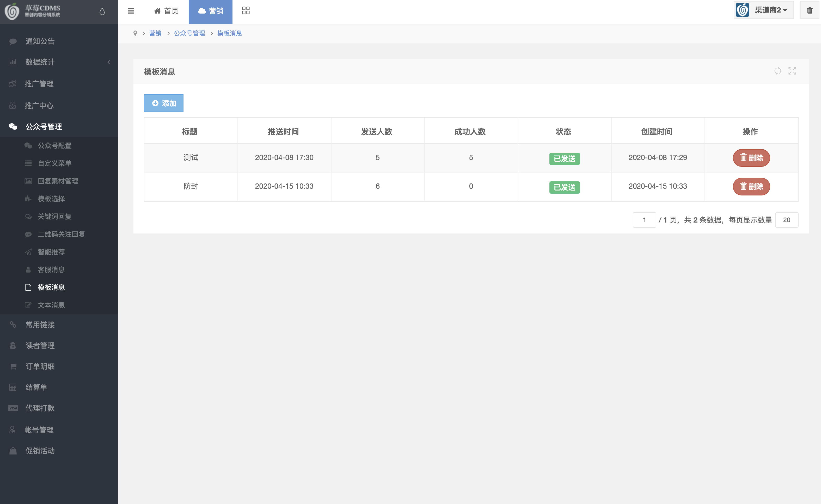
Task: Delete the 测试 template message row
Action: [751, 158]
